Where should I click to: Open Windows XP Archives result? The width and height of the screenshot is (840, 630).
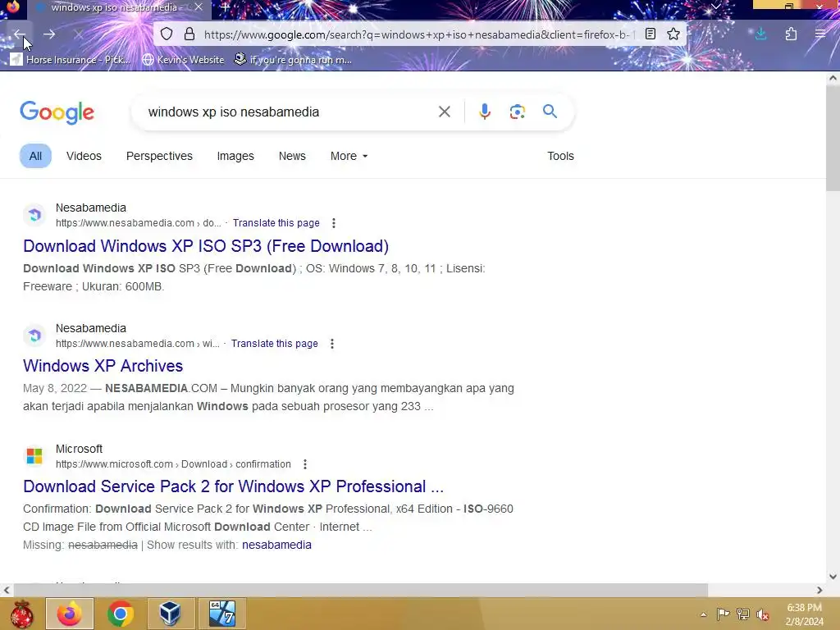pyautogui.click(x=103, y=366)
